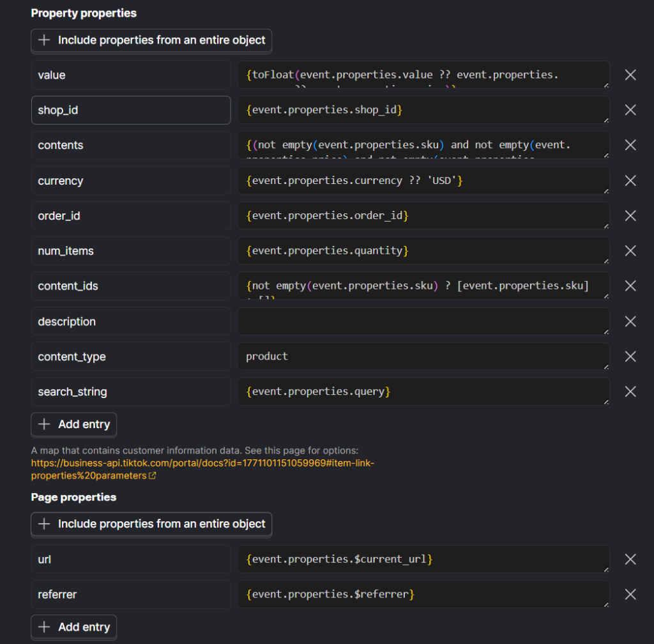Screen dimensions: 654x644
Task: Click the content_type value field containing product
Action: [x=423, y=356]
